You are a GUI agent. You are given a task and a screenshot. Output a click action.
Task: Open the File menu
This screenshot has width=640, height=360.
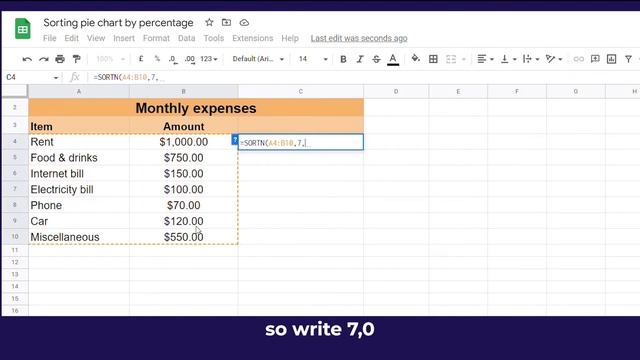coord(50,38)
